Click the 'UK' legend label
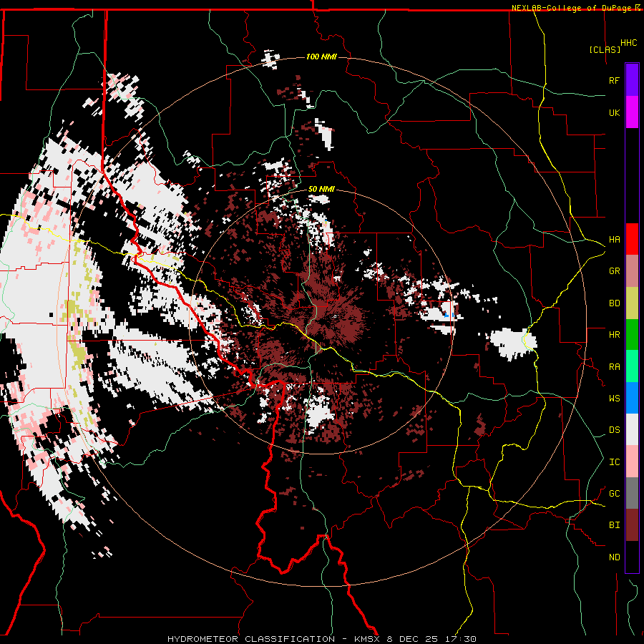Viewport: 644px width, 644px height. point(614,112)
